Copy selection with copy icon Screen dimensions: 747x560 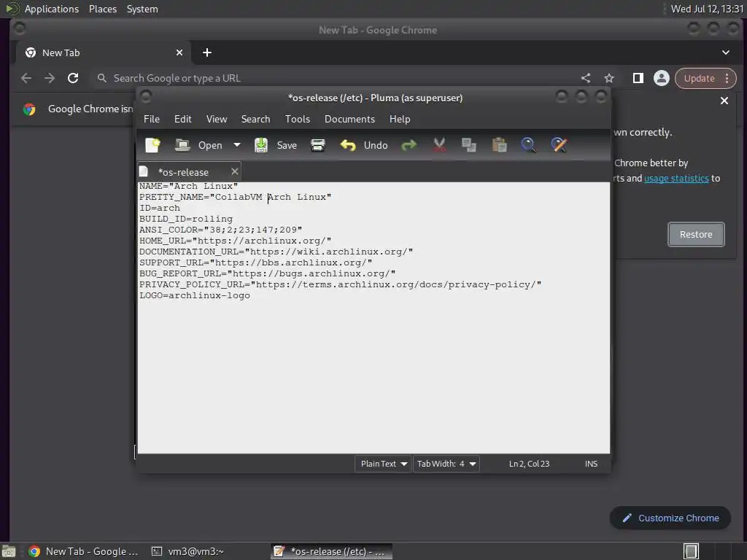pyautogui.click(x=469, y=145)
